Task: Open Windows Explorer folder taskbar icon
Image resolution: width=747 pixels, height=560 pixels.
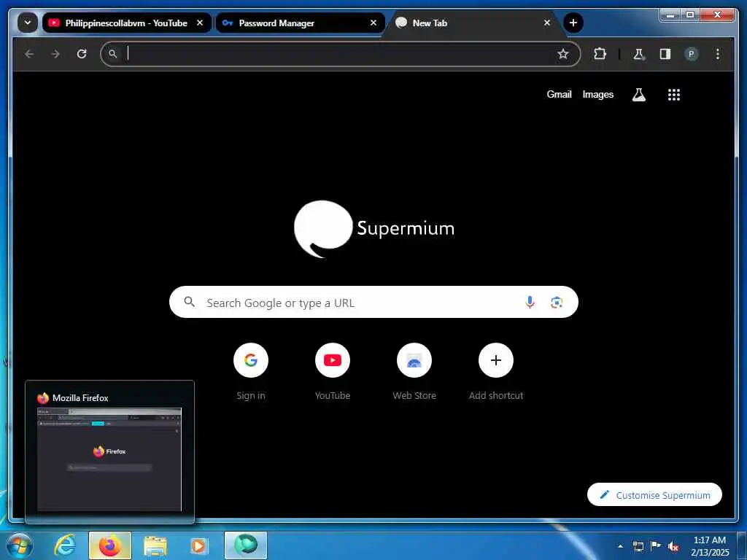Action: [x=155, y=545]
